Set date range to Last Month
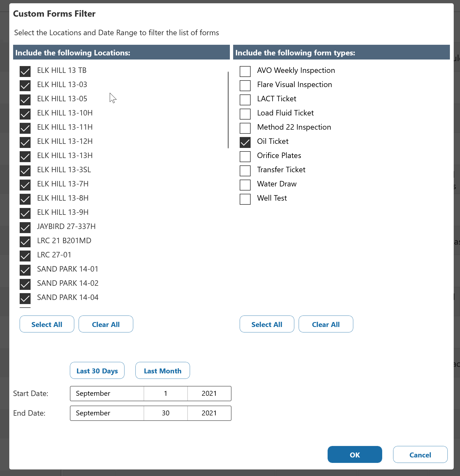 162,371
